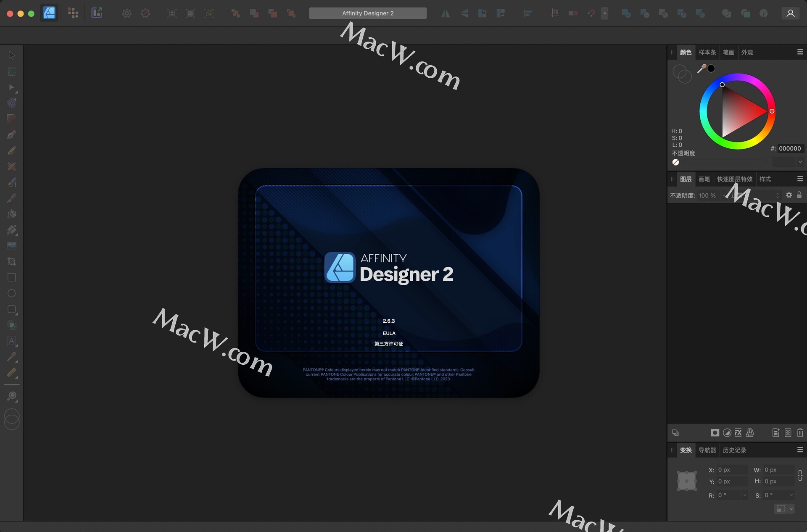Image resolution: width=807 pixels, height=532 pixels.
Task: Switch to the 画笔 brushes tab
Action: (x=704, y=179)
